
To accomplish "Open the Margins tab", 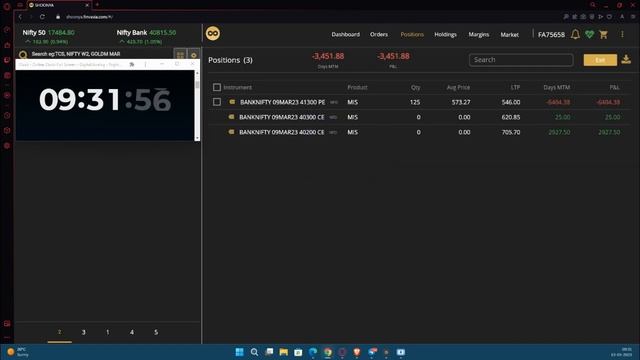I will (478, 34).
